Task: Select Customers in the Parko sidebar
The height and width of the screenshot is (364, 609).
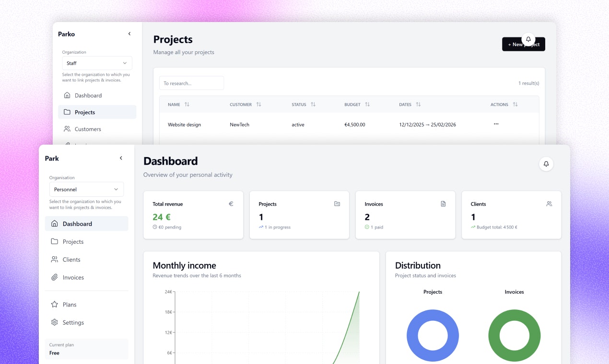Action: (x=87, y=128)
